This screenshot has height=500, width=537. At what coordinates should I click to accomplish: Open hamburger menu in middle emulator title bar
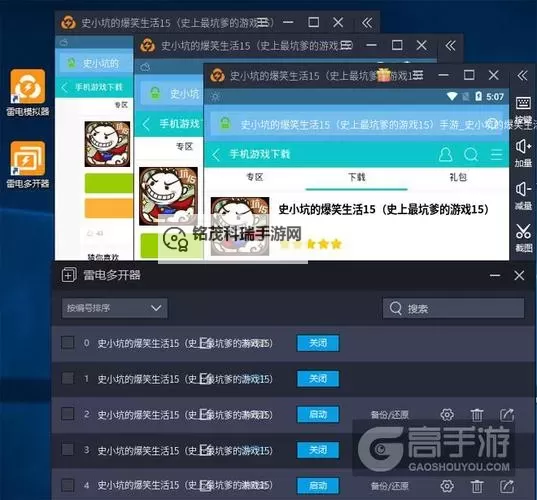[346, 45]
